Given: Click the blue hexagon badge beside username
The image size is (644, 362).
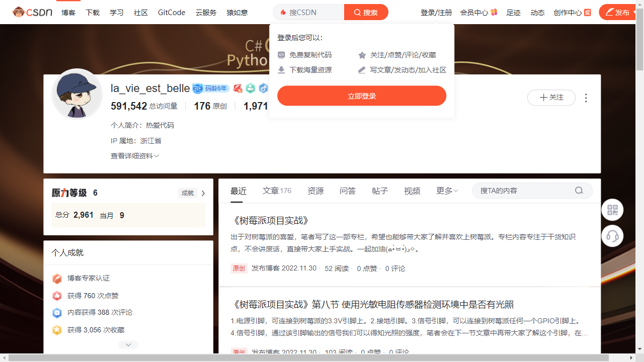Looking at the screenshot, I should (x=263, y=88).
